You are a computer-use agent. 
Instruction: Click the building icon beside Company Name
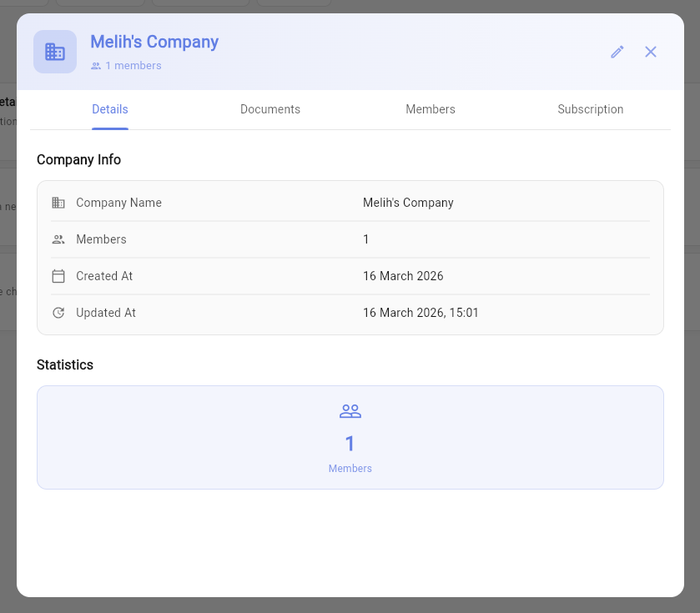pos(58,203)
